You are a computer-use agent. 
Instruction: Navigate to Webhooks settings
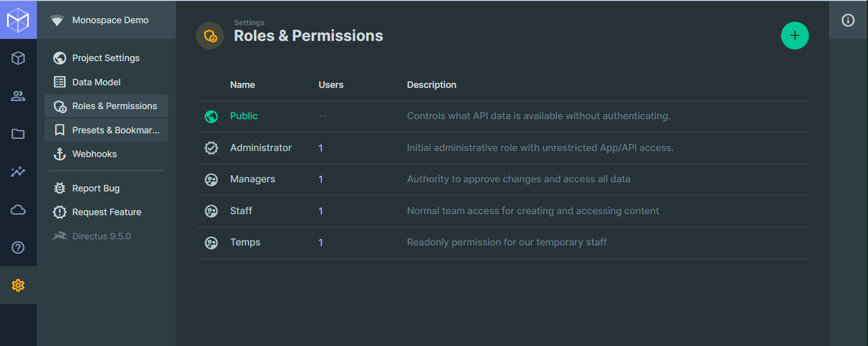[x=94, y=154]
